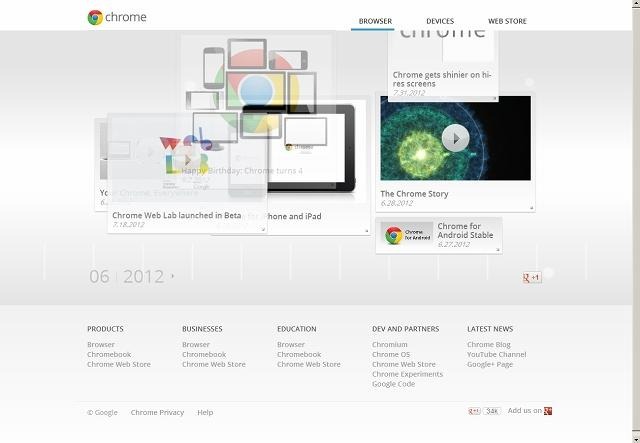Viewport: 640px width, 443px height.
Task: Click the LATEST NEWS heading
Action: [490, 329]
